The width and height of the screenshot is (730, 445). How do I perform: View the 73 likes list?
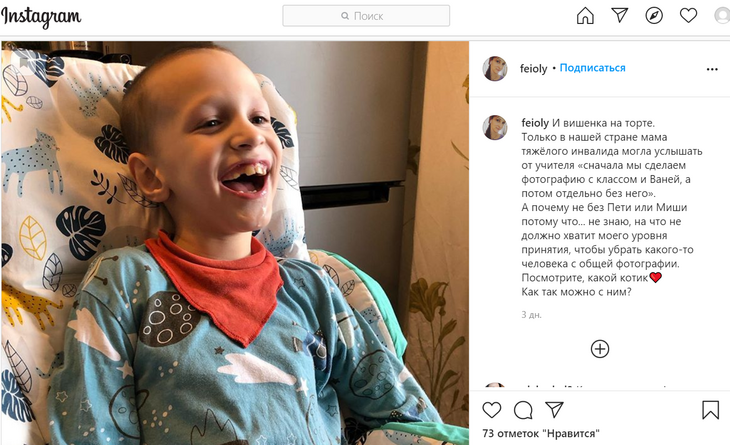[541, 433]
